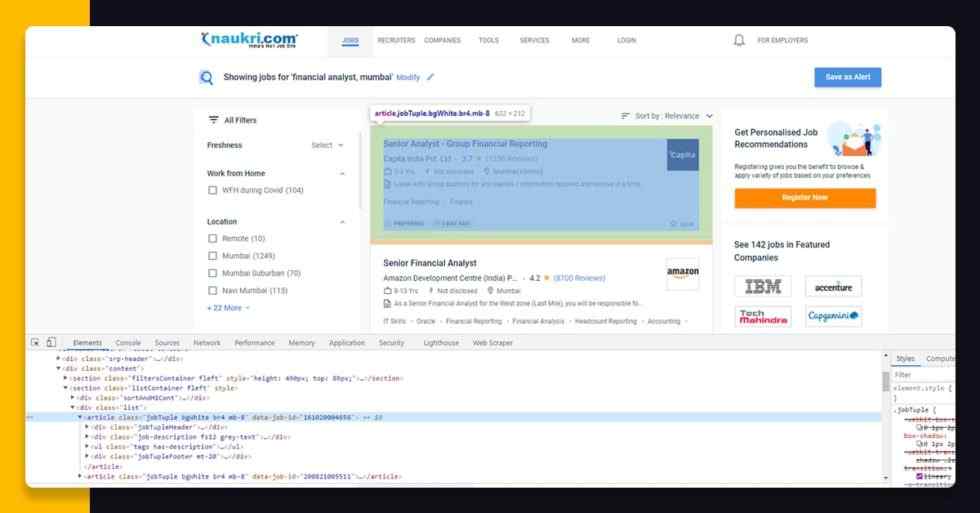Toggle DevTools device toolbar icon
The image size is (980, 513).
pyautogui.click(x=51, y=342)
